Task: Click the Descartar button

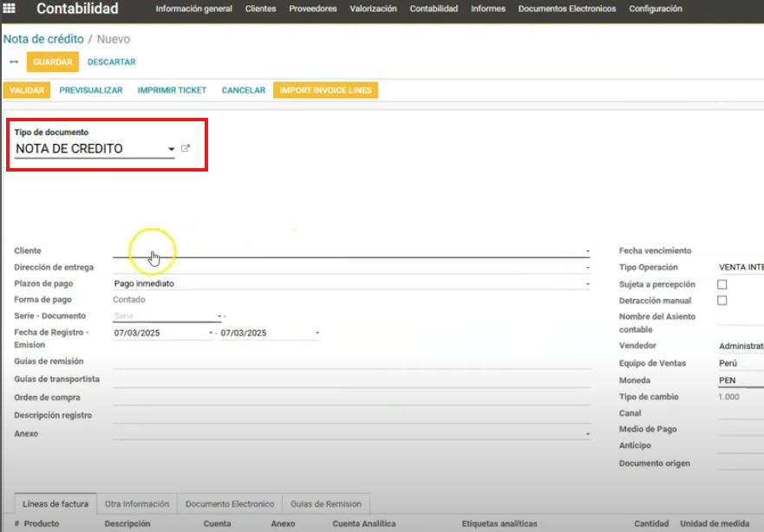Action: click(112, 62)
